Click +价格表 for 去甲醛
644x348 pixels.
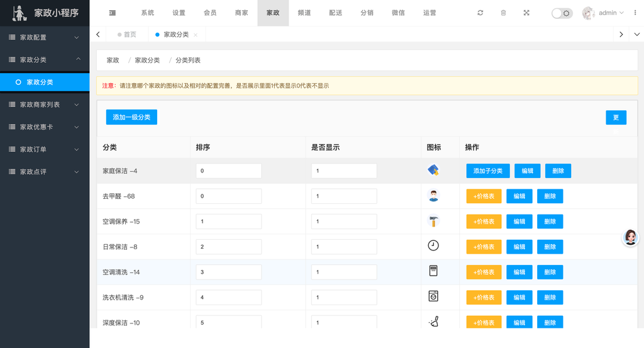[484, 196]
